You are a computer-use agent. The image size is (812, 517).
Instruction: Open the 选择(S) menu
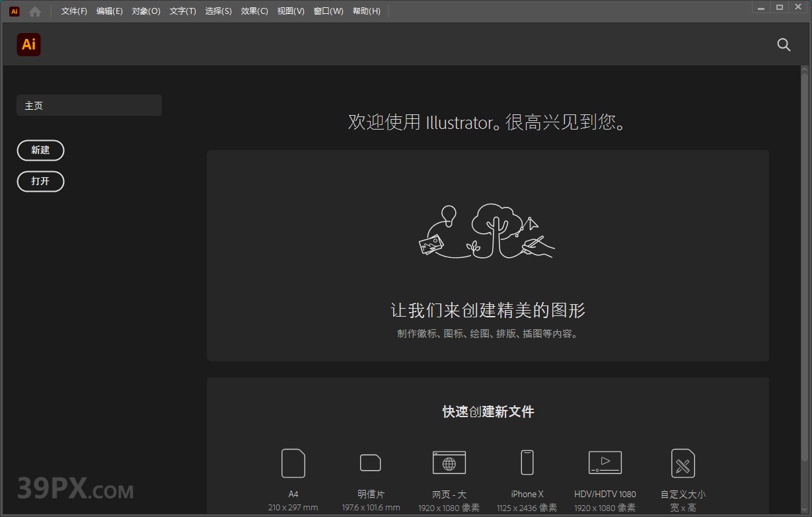point(219,11)
